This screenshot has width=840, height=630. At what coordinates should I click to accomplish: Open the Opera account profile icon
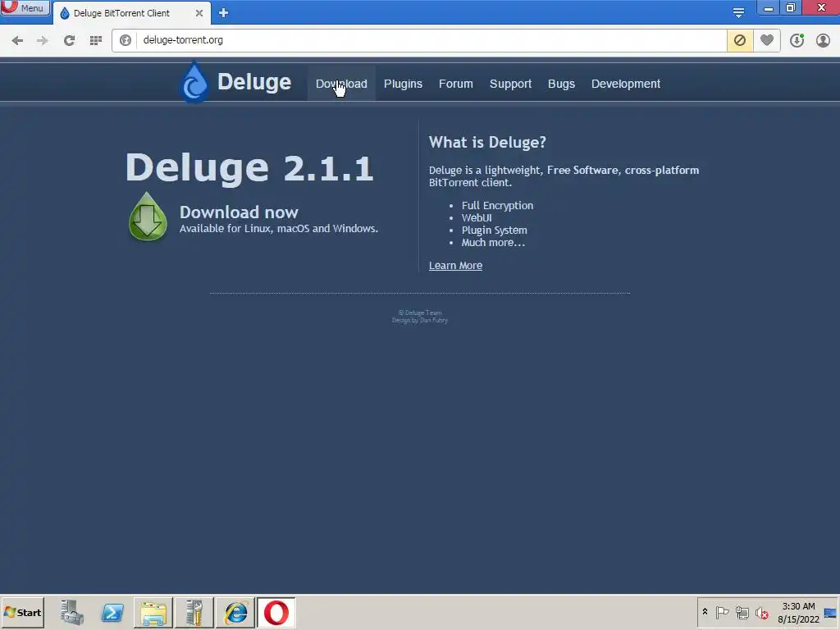tap(823, 40)
